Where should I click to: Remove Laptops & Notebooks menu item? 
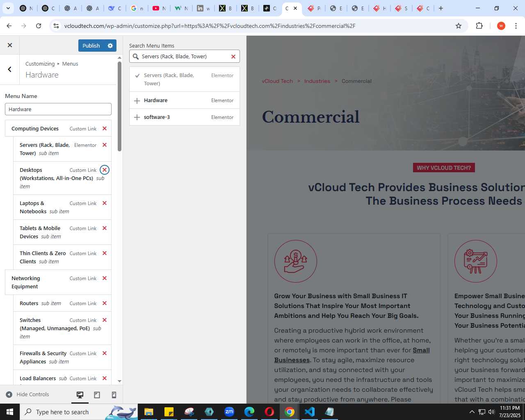105,203
